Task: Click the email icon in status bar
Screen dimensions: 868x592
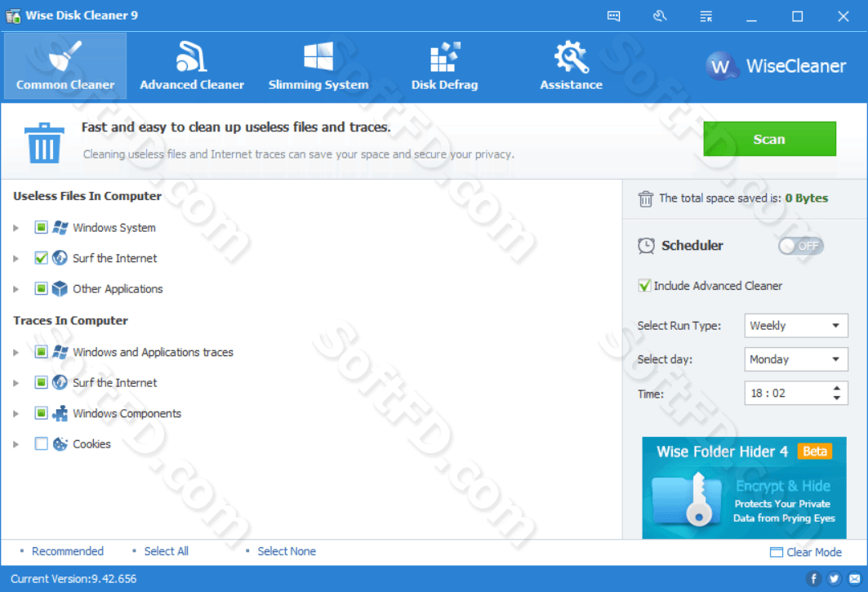Action: tap(855, 579)
